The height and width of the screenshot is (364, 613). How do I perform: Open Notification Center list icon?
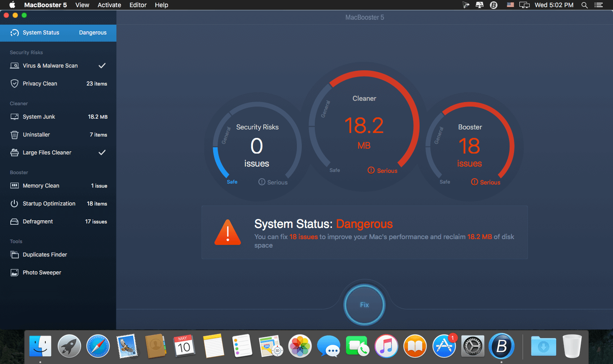click(599, 5)
